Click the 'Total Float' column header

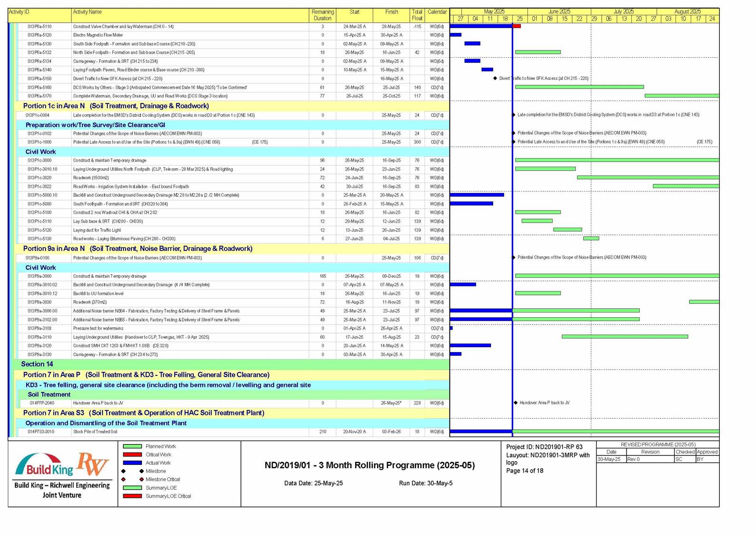[417, 15]
